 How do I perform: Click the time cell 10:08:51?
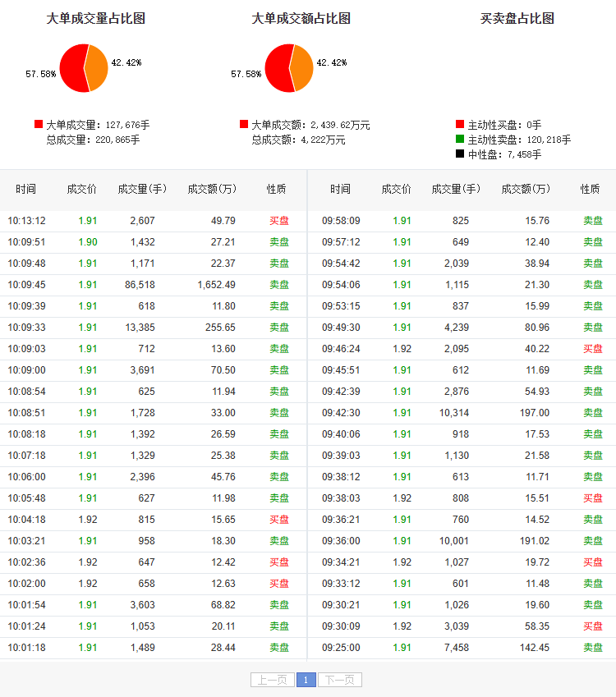tap(26, 413)
